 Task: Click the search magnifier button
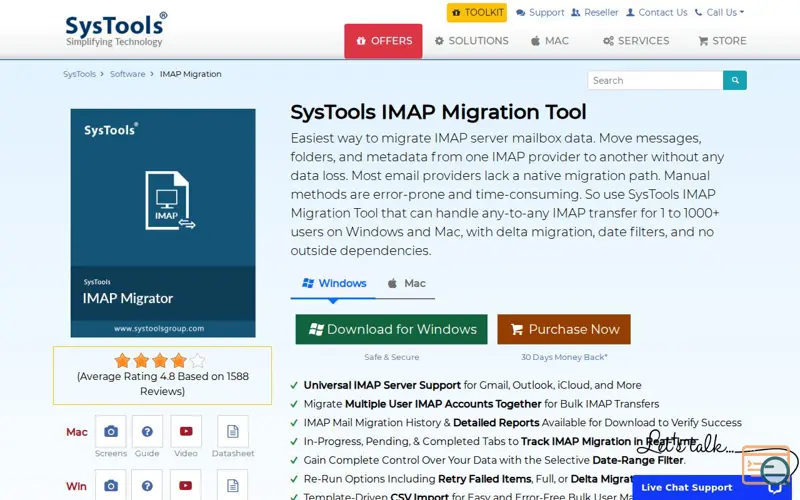coord(735,80)
